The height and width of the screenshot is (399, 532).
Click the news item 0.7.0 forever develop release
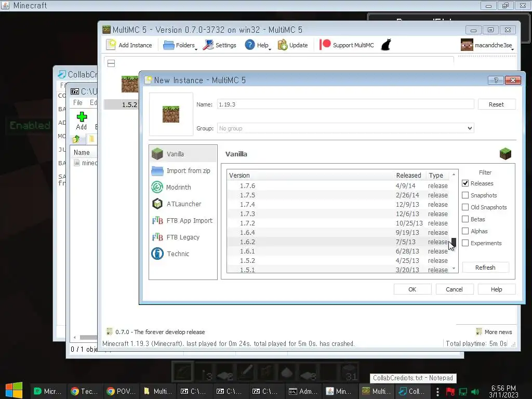(160, 332)
